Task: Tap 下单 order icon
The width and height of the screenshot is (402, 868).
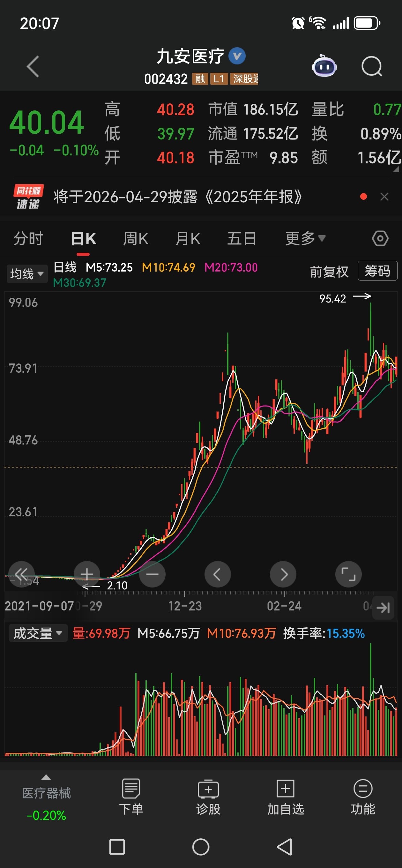Action: coord(131,797)
